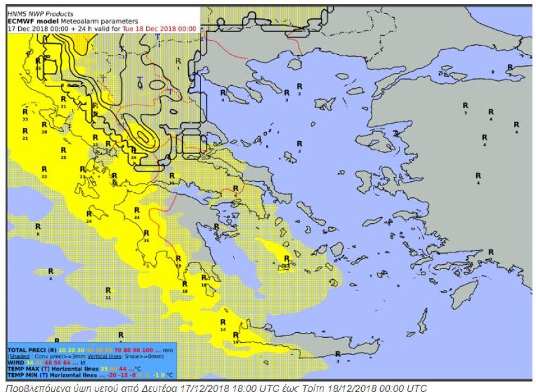Click the R 14 marker on the map
536x392 pixels.
pyautogui.click(x=222, y=325)
